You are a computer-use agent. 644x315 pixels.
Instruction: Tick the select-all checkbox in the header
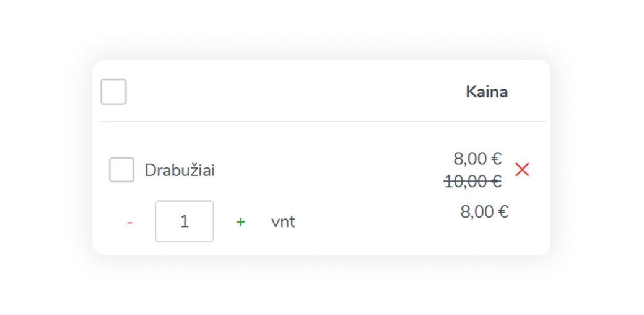[113, 92]
